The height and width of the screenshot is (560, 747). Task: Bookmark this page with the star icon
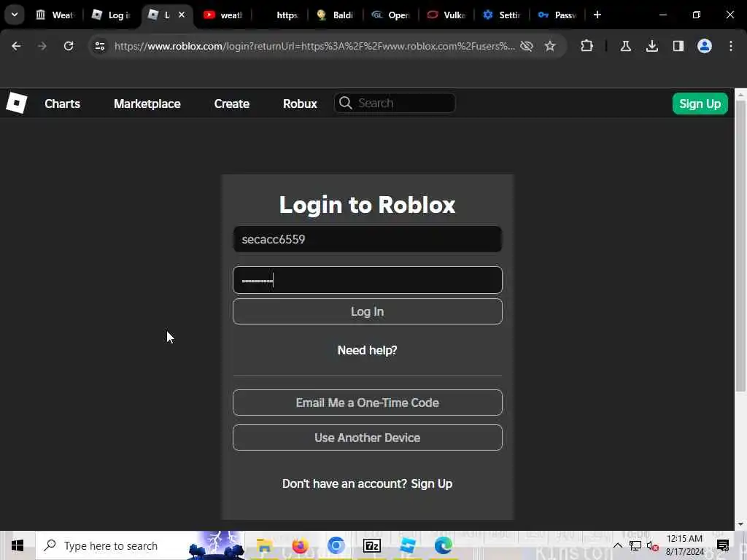(550, 46)
